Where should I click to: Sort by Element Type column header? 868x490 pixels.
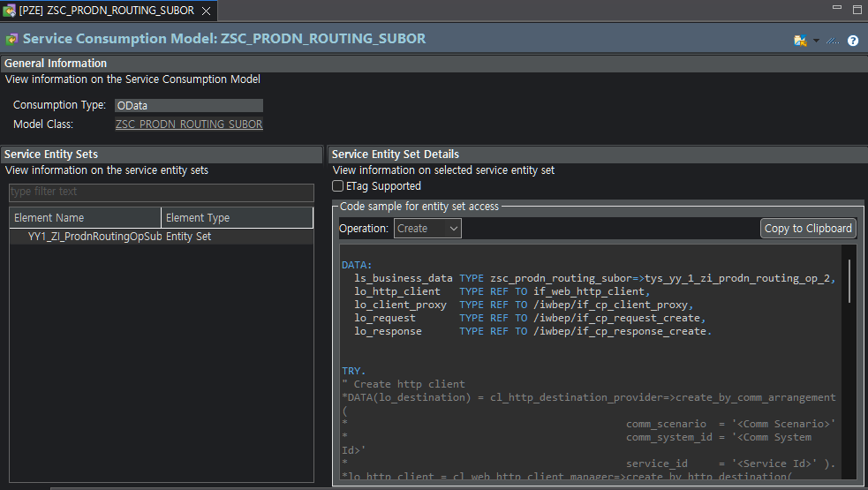coord(237,217)
